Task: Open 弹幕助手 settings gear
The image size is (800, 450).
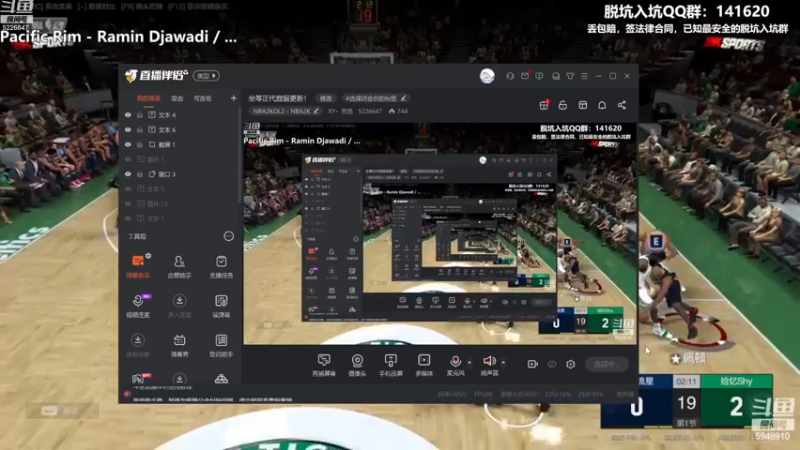Action: [x=148, y=256]
